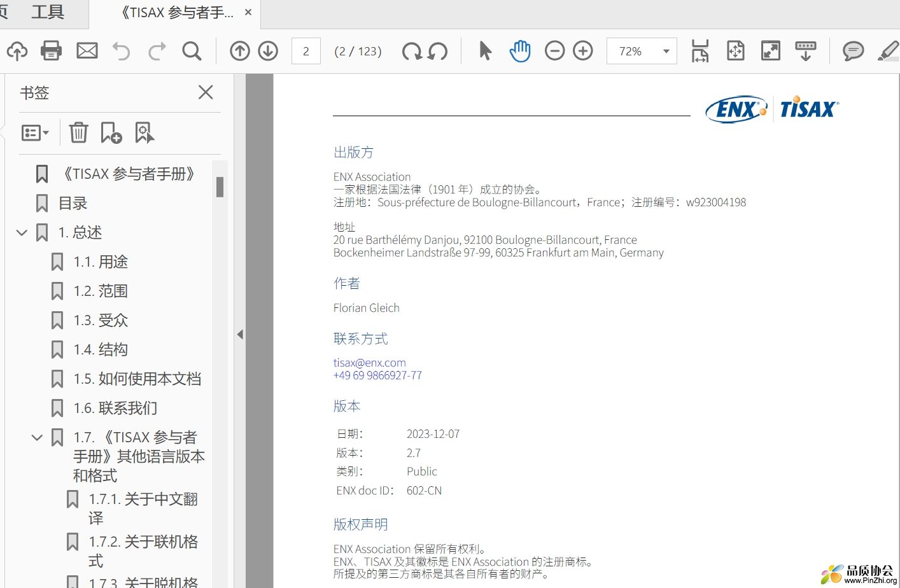
Task: Click the TISAX logo in page header
Action: (810, 108)
